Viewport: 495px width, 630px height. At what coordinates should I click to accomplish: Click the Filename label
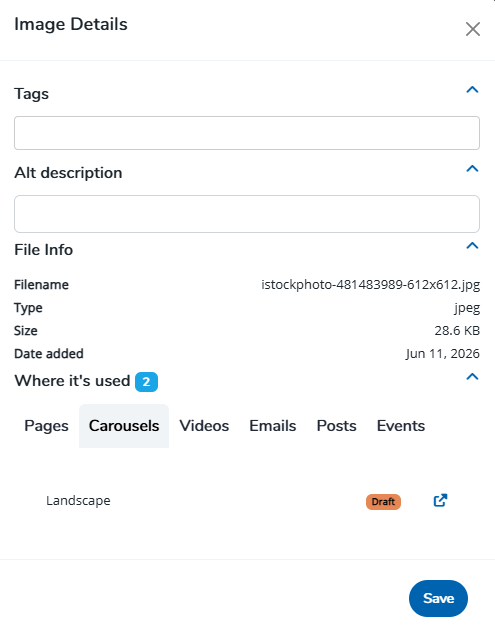click(x=41, y=285)
